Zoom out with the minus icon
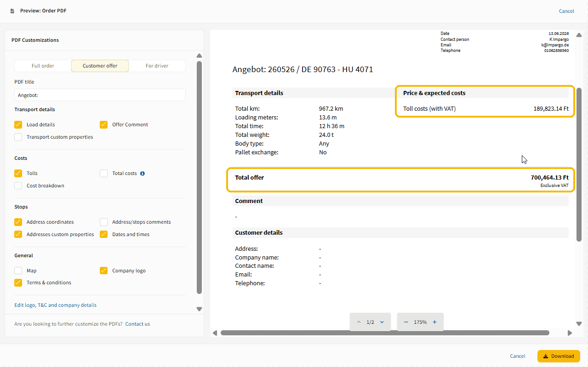588x367 pixels. coord(406,322)
